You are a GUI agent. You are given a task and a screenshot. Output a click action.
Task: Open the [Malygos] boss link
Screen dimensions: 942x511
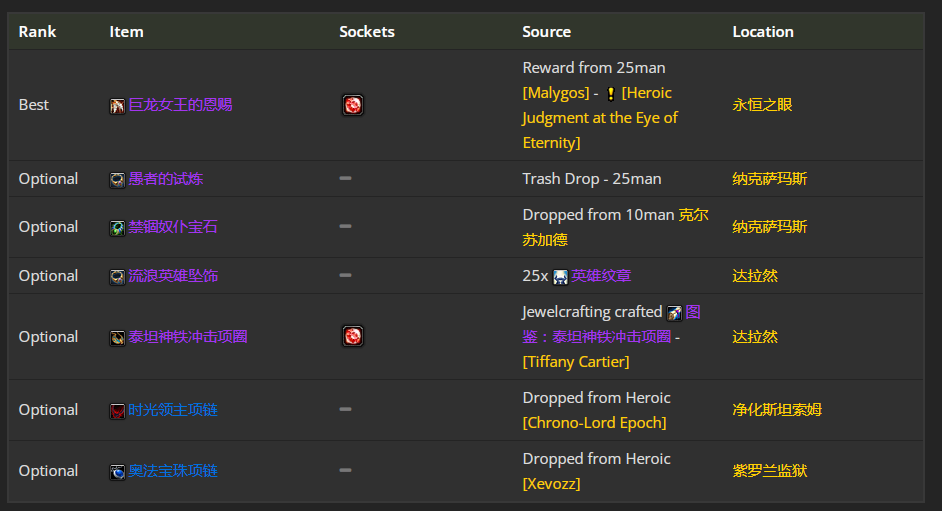point(556,93)
